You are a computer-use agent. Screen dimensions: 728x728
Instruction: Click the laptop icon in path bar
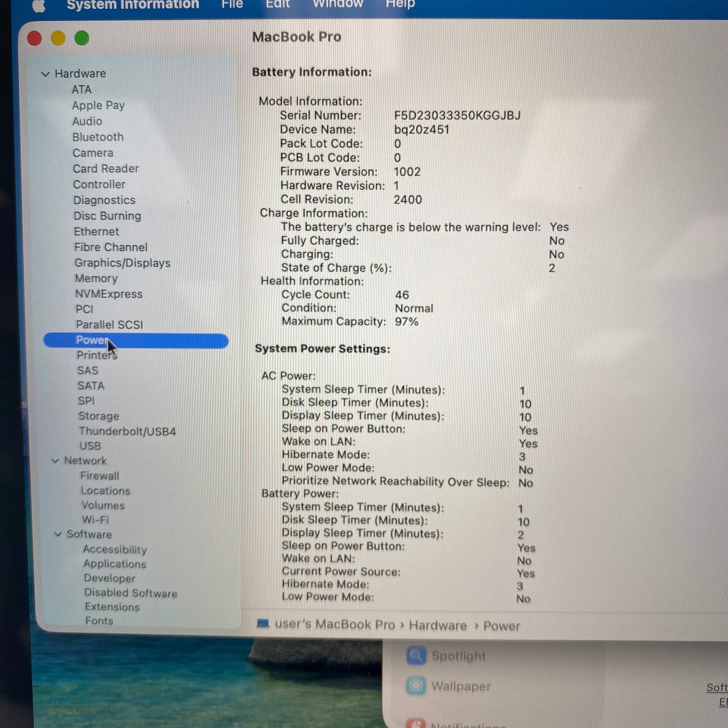263,623
